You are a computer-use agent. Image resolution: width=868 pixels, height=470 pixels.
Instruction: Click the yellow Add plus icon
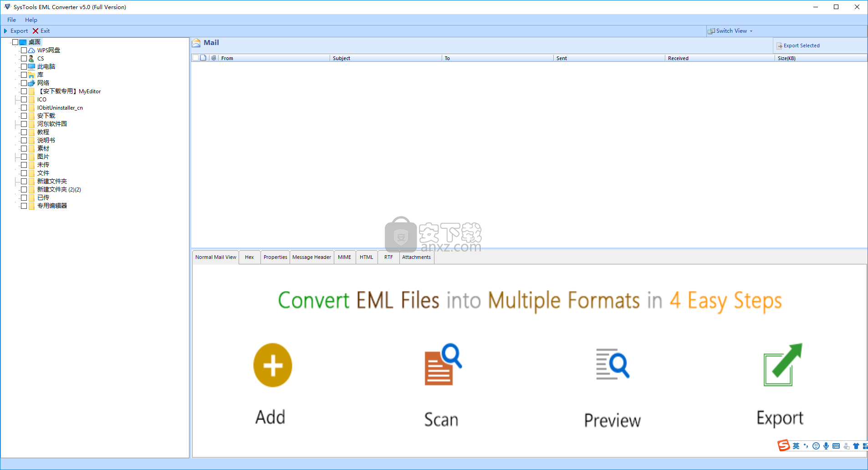(273, 365)
